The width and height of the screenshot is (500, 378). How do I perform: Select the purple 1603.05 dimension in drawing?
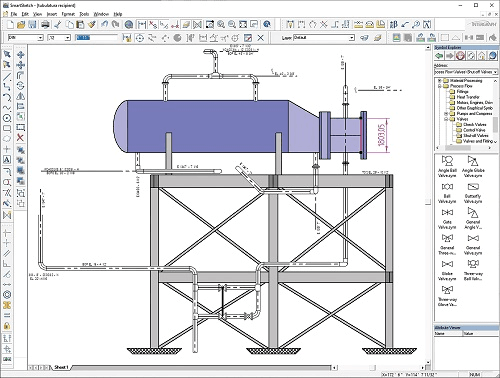tap(382, 135)
